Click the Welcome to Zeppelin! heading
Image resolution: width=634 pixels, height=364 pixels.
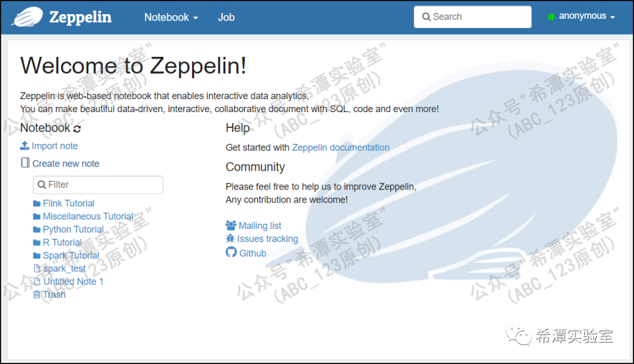(133, 66)
